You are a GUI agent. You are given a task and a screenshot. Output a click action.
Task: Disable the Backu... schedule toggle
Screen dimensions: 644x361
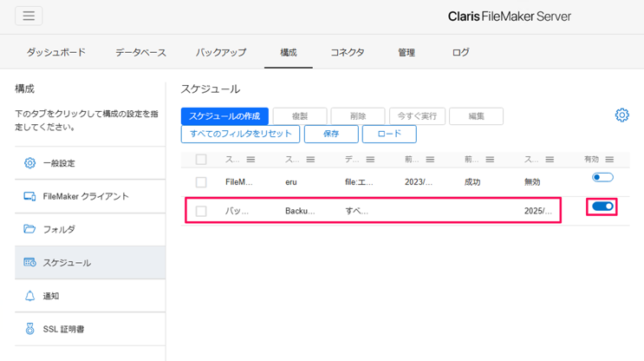click(602, 207)
